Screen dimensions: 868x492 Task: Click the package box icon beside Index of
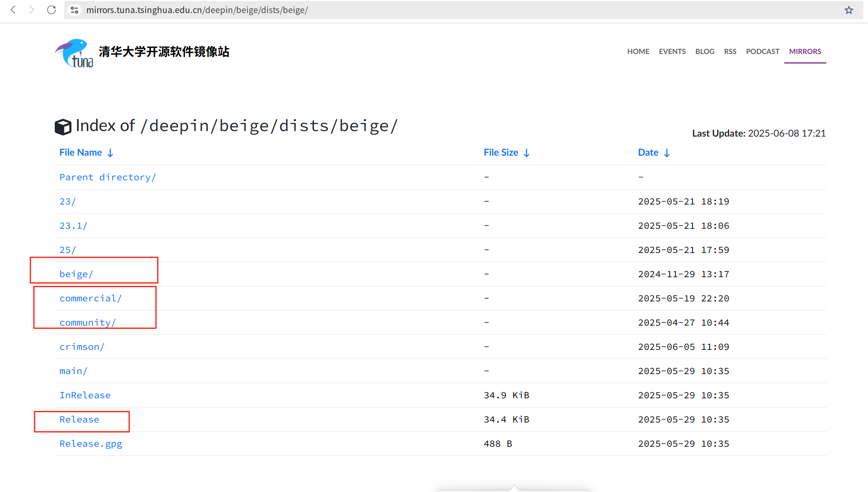63,127
